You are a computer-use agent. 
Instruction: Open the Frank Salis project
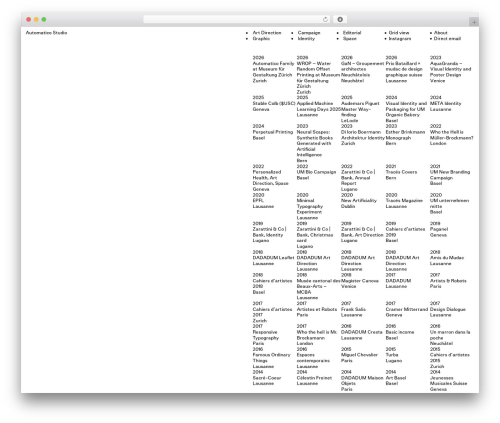coord(353,309)
